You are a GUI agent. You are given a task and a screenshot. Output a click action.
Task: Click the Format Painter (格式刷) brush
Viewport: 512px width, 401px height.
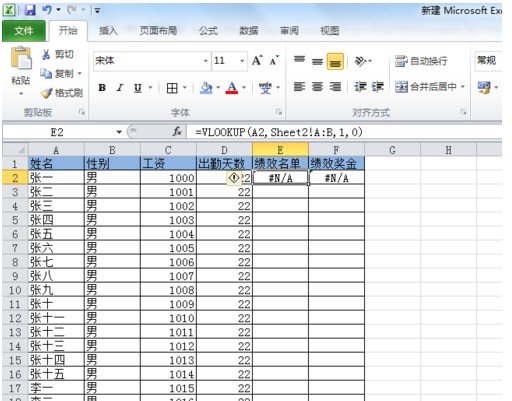[x=62, y=93]
